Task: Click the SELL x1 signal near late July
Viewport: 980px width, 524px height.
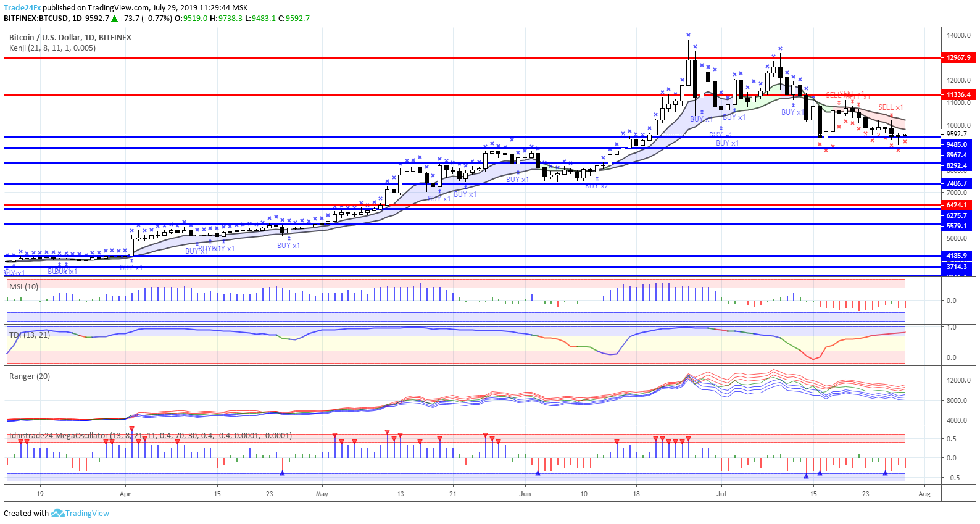Action: tap(891, 107)
